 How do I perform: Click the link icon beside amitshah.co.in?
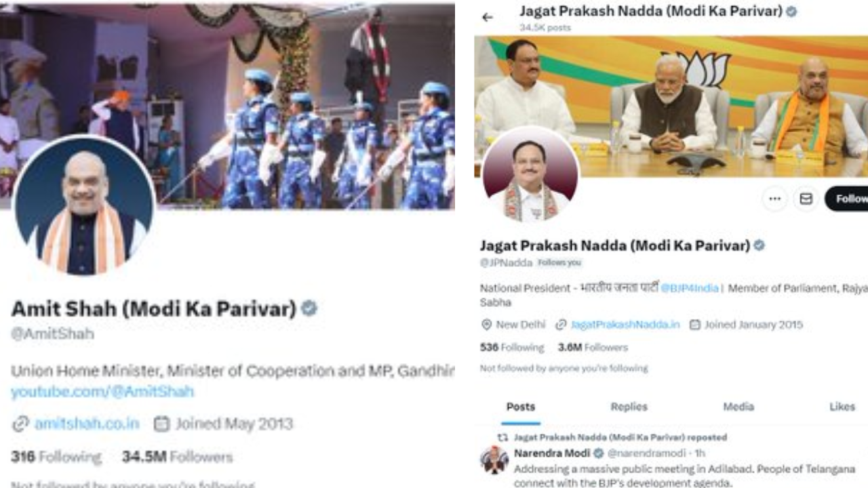[20, 424]
